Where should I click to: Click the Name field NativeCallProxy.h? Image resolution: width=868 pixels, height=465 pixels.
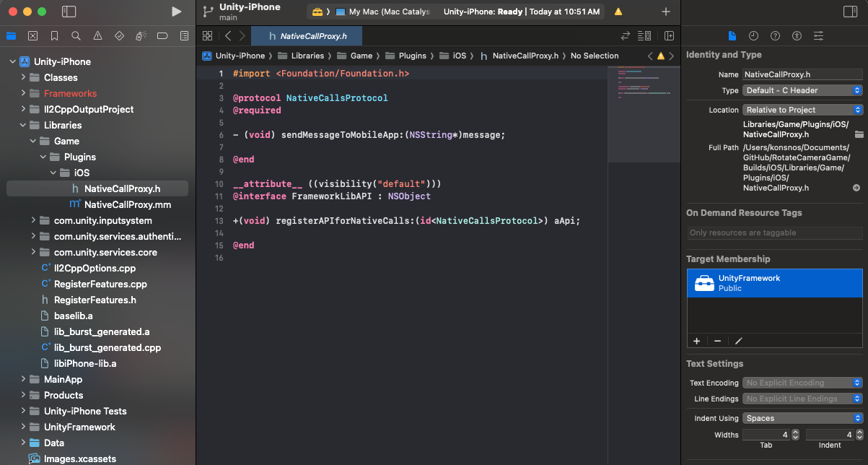[803, 74]
